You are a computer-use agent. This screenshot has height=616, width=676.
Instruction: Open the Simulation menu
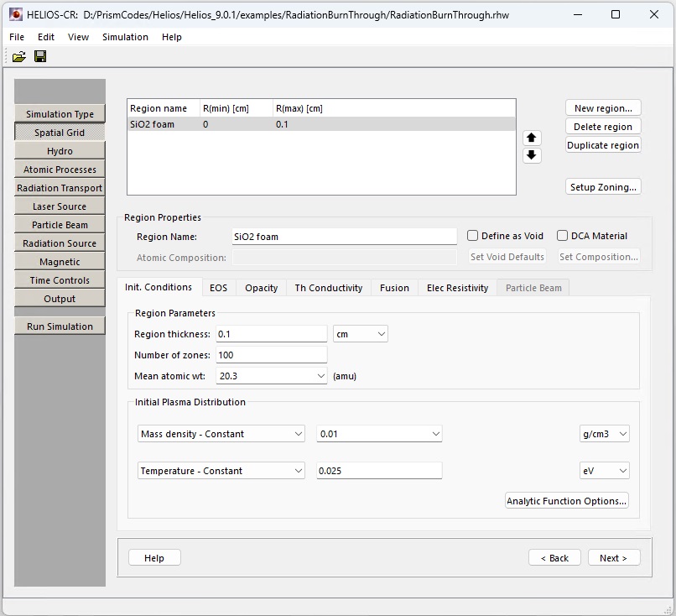(125, 37)
